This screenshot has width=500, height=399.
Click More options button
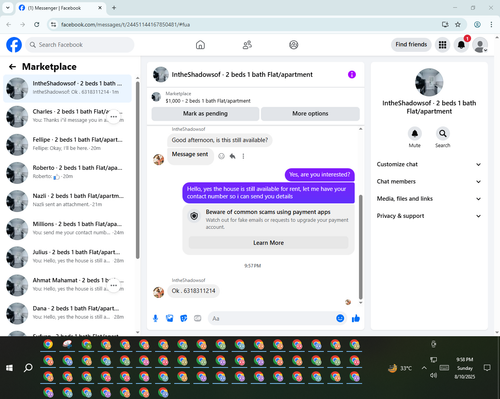tap(310, 114)
